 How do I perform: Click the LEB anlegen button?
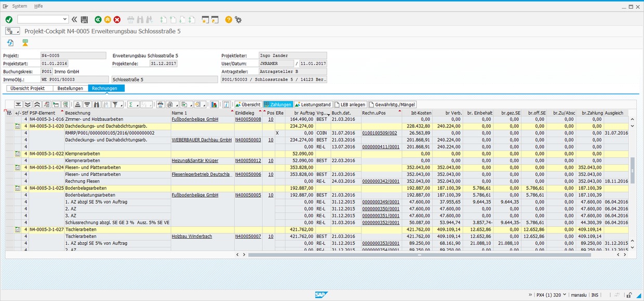click(x=350, y=104)
